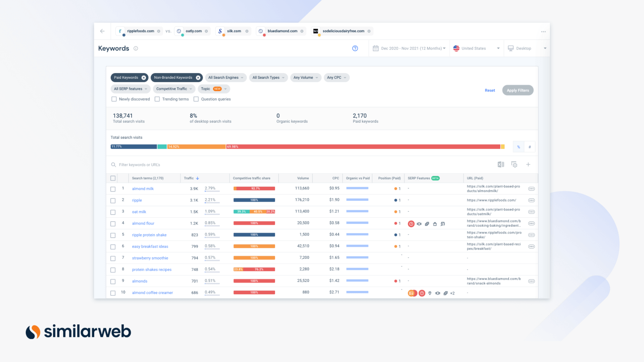The height and width of the screenshot is (362, 644).
Task: Open the blue help question mark icon
Action: click(x=355, y=48)
